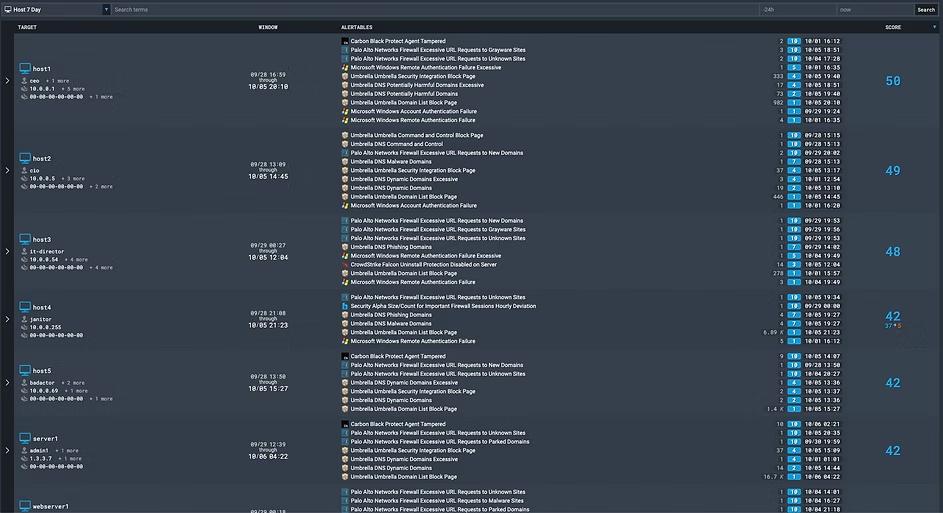Viewport: 943px width, 513px height.
Task: Expand the host1 row chevron
Action: (7, 80)
